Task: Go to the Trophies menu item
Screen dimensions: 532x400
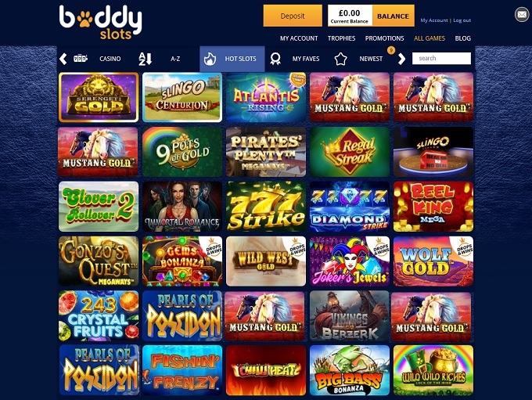Action: point(341,38)
